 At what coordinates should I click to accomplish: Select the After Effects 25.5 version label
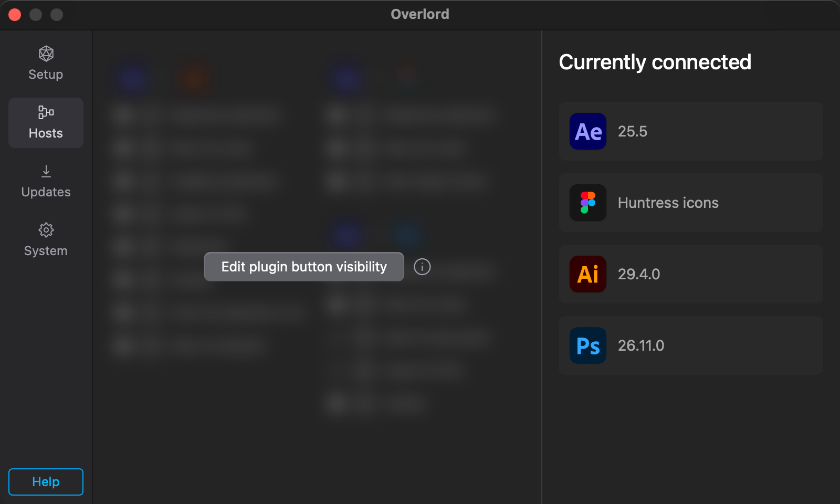tap(633, 131)
